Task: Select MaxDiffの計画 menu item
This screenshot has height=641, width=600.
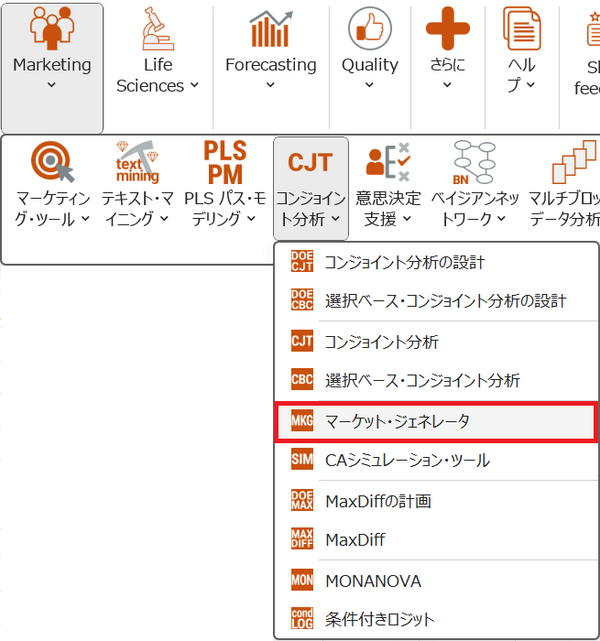Action: click(377, 500)
